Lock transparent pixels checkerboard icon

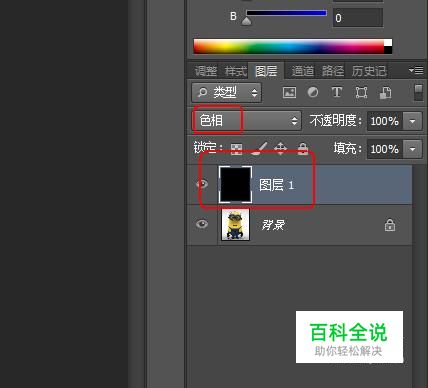[x=237, y=149]
